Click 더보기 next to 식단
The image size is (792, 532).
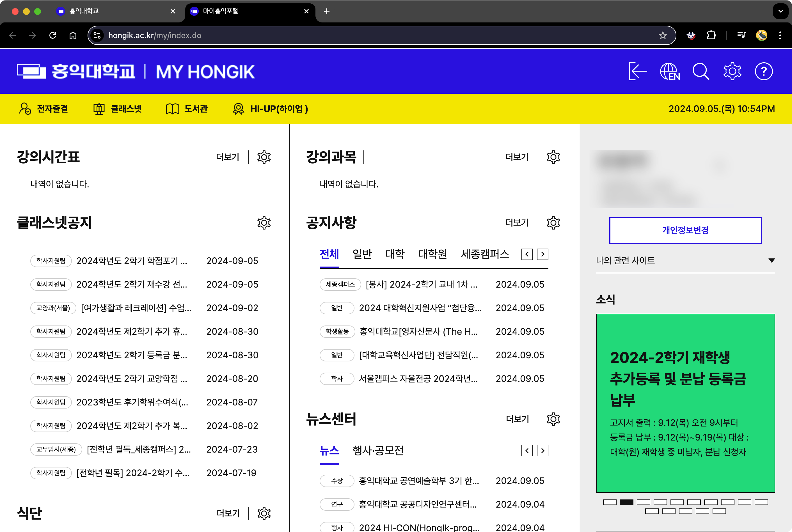click(x=228, y=513)
